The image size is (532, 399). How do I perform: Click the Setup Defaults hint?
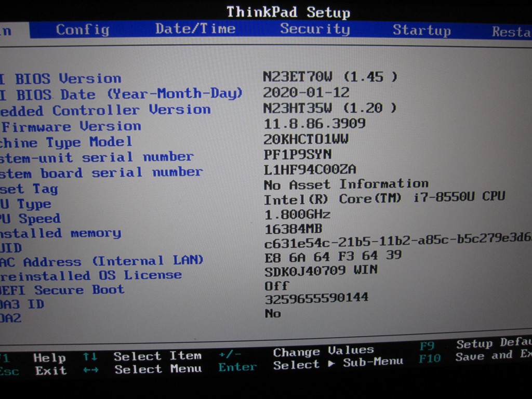pyautogui.click(x=494, y=343)
